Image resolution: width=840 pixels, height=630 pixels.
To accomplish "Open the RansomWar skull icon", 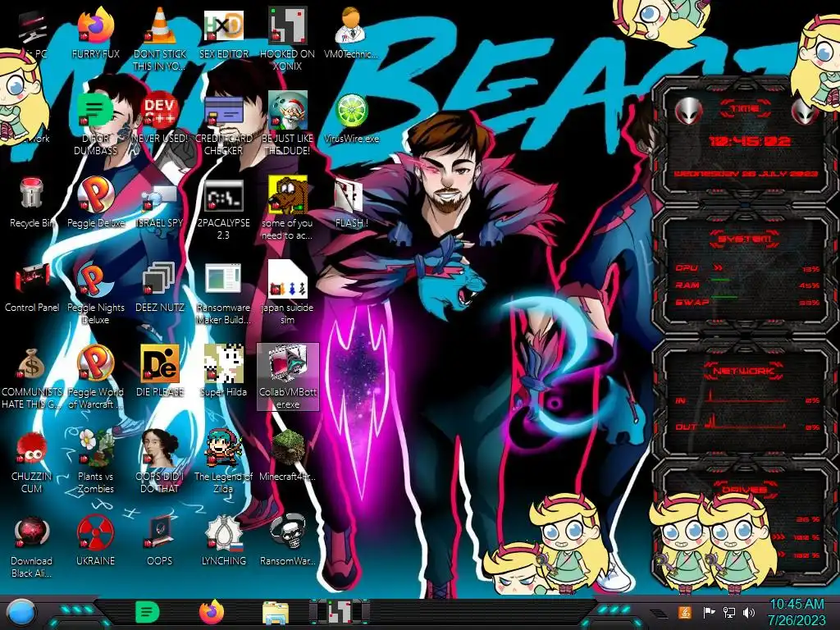I will coord(288,541).
